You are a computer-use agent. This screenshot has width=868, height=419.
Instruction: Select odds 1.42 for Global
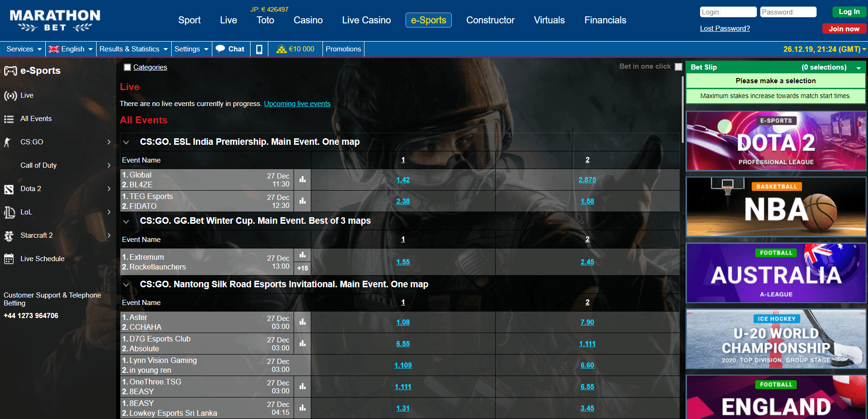(x=403, y=180)
